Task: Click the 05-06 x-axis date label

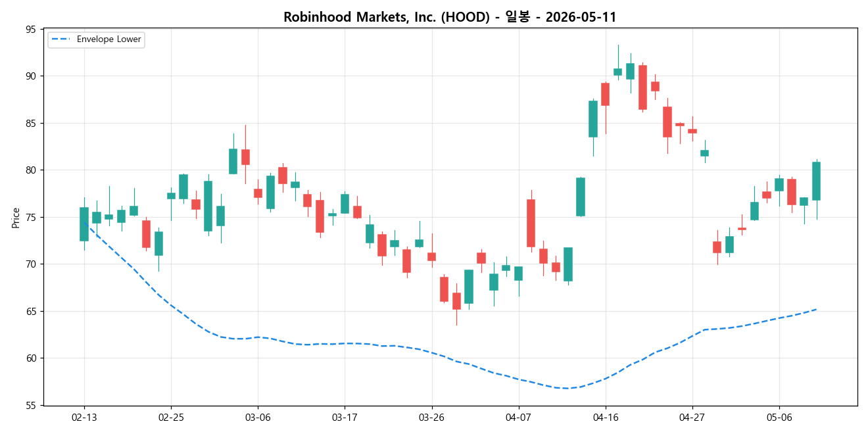Action: pos(779,418)
